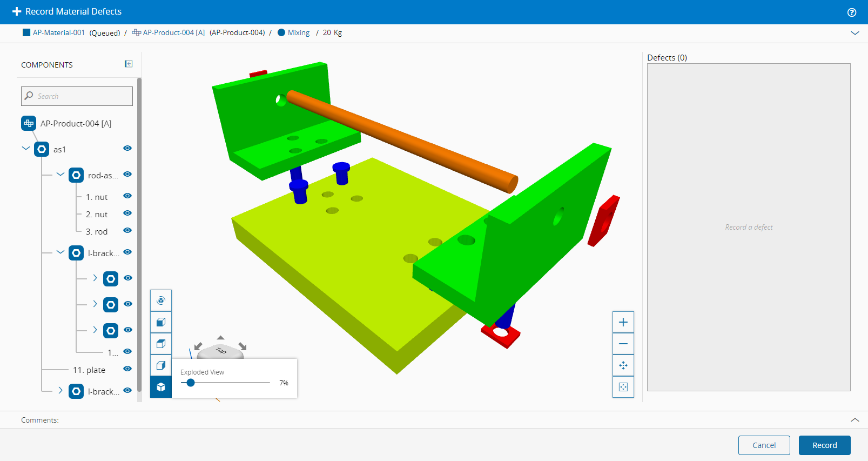The image size is (868, 461).
Task: Click first unnamed sub-assembly icon under l-brack...
Action: [x=111, y=279]
